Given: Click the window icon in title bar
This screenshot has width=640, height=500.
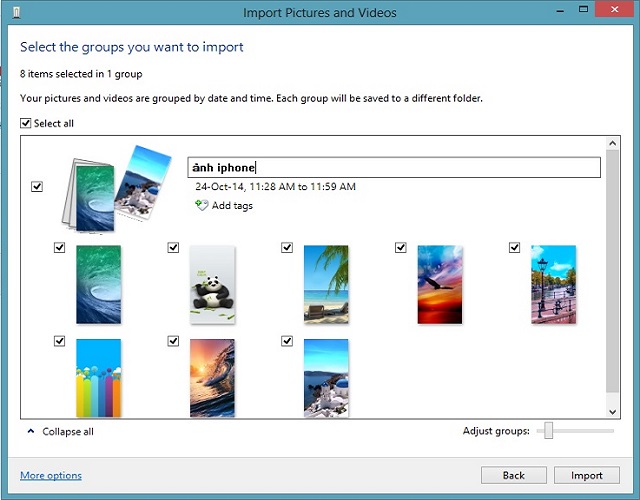Looking at the screenshot, I should click(x=11, y=12).
